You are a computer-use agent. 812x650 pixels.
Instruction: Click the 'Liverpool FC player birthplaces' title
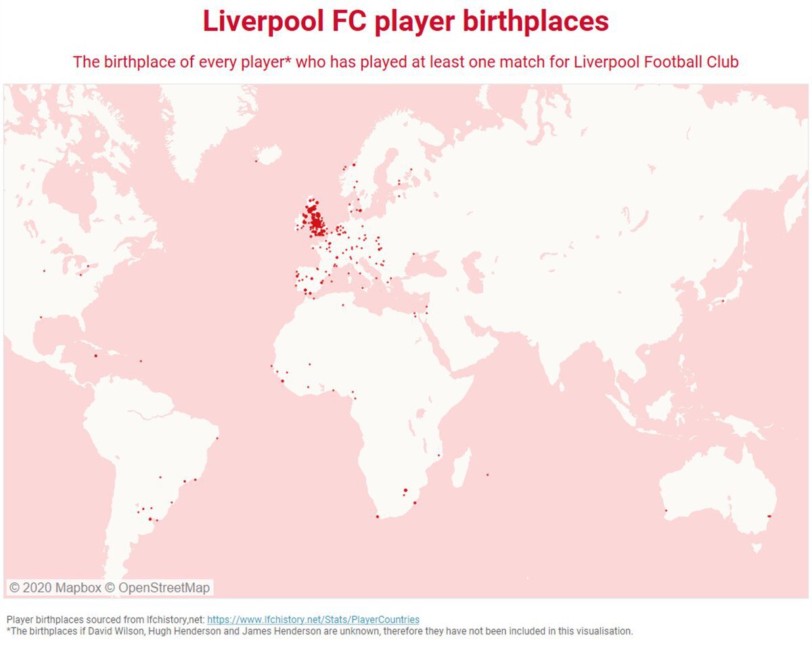coord(405,22)
